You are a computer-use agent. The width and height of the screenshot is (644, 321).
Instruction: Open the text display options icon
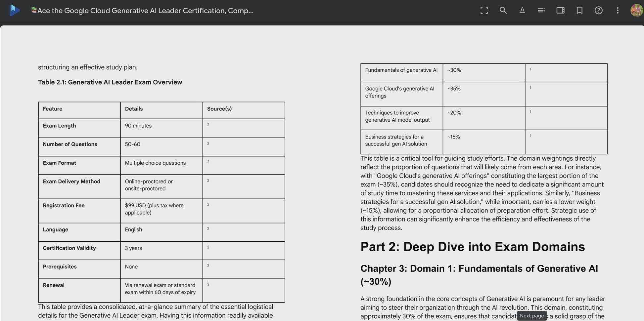[522, 10]
